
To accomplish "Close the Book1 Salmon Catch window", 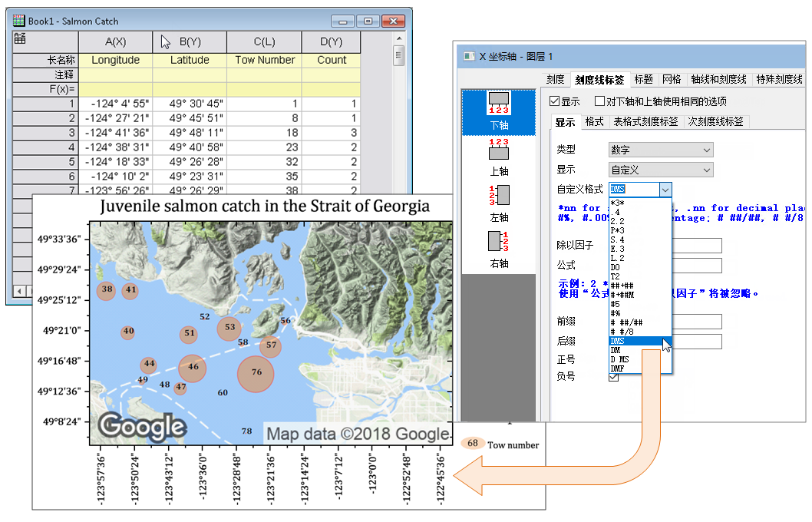I will (393, 21).
